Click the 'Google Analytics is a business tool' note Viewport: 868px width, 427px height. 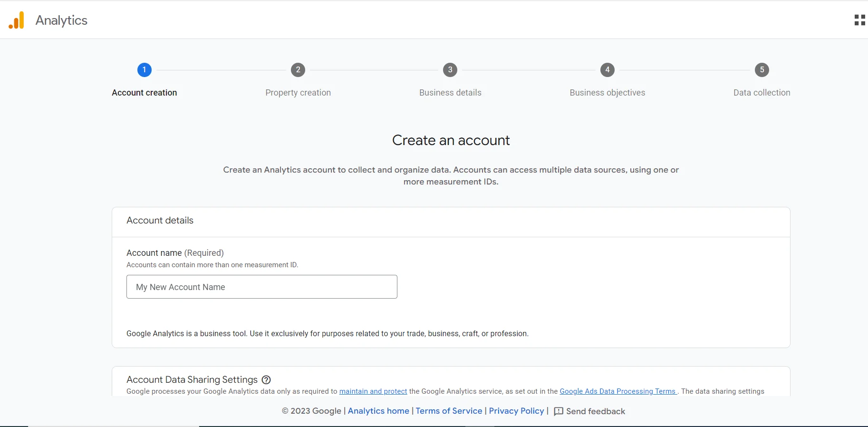click(328, 334)
